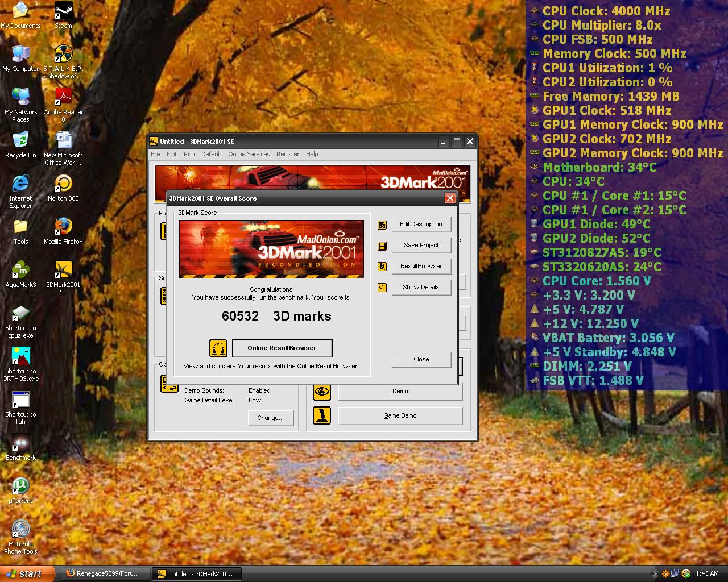This screenshot has width=728, height=582.
Task: Click the Game Demo figure icon
Action: (322, 415)
